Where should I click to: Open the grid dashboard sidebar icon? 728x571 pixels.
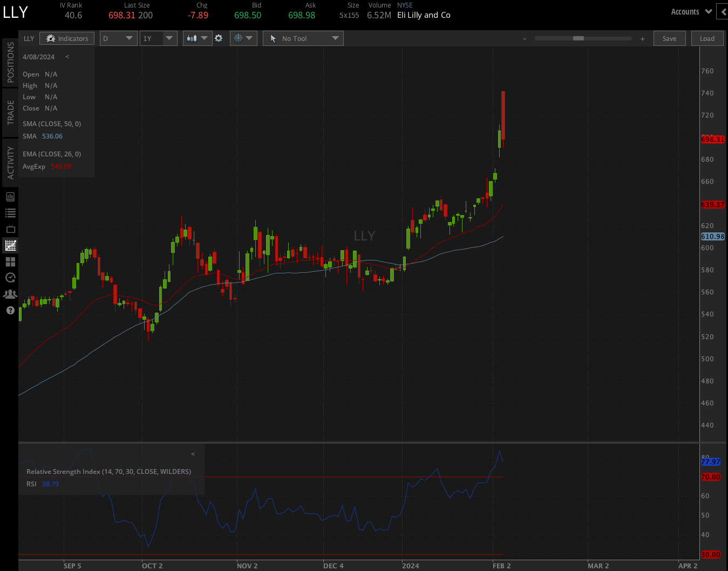pyautogui.click(x=10, y=262)
